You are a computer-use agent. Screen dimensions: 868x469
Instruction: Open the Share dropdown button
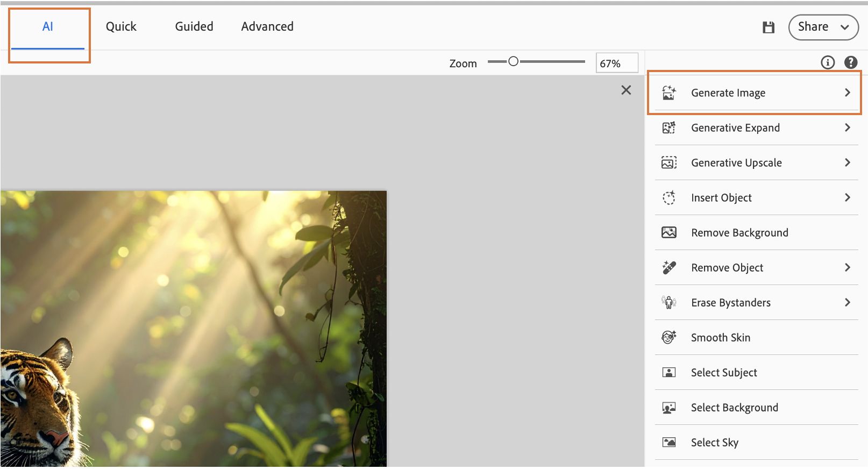(823, 27)
